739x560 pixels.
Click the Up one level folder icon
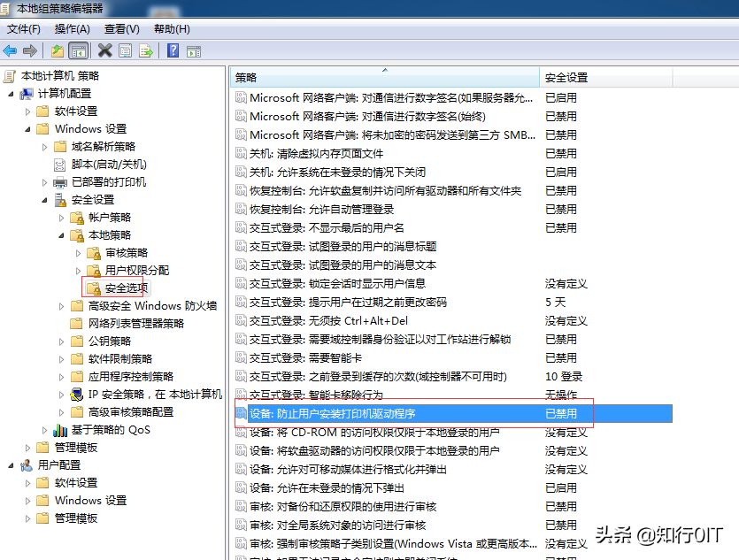57,50
